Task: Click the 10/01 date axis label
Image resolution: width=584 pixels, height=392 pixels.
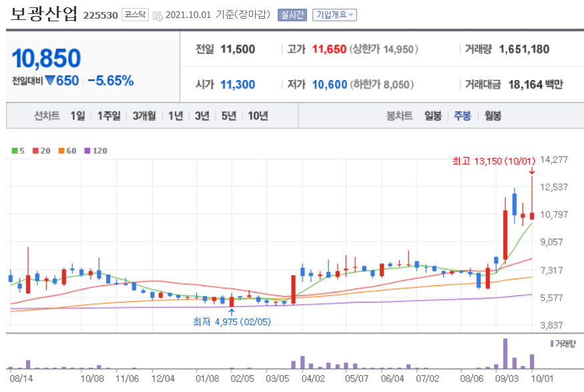Action: [542, 379]
